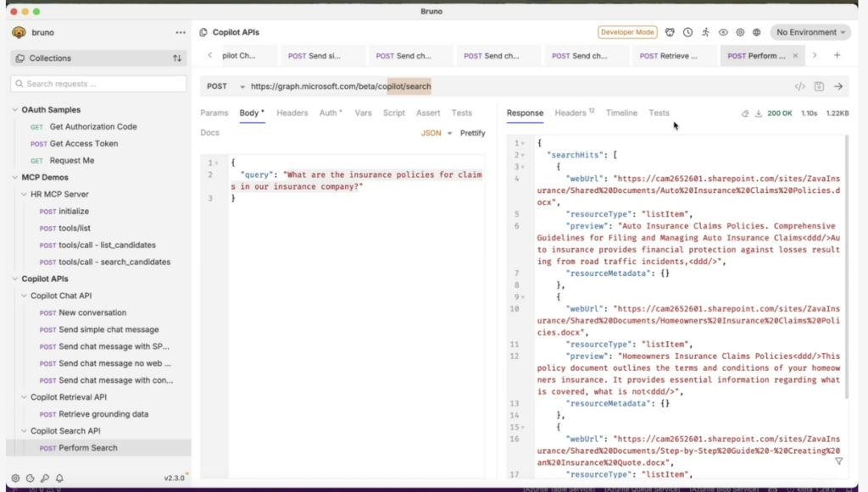Screen dimensions: 868x492
Task: Open the Headers request tab
Action: [292, 113]
